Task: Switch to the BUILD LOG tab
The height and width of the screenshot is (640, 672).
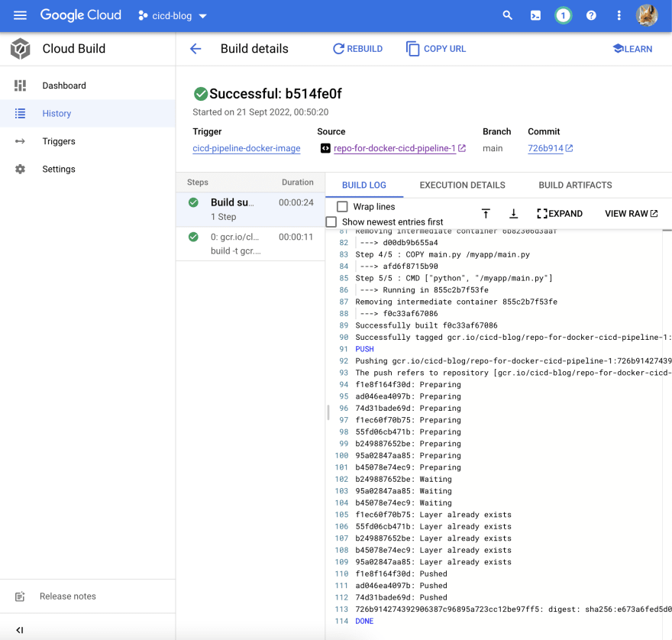Action: pos(363,185)
